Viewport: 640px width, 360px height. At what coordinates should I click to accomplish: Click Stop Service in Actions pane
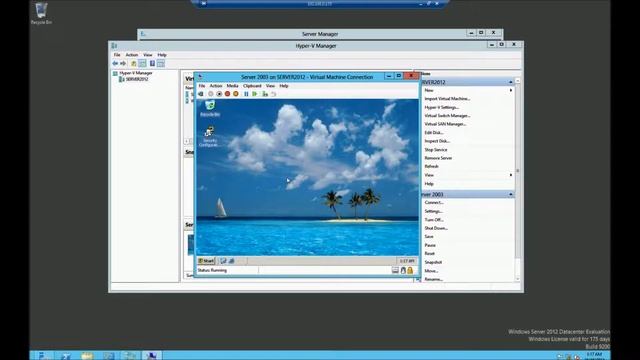pos(436,150)
